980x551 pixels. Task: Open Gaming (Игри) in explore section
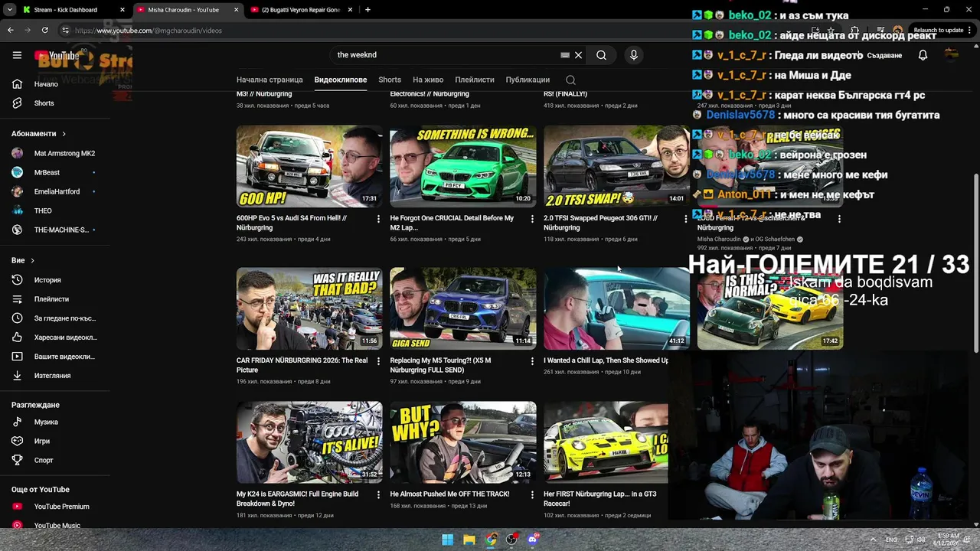click(x=42, y=442)
